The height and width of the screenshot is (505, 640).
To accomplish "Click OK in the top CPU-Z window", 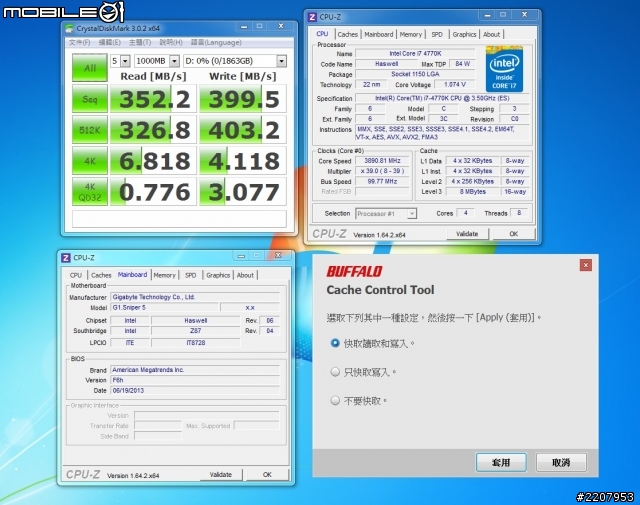I will pos(513,234).
